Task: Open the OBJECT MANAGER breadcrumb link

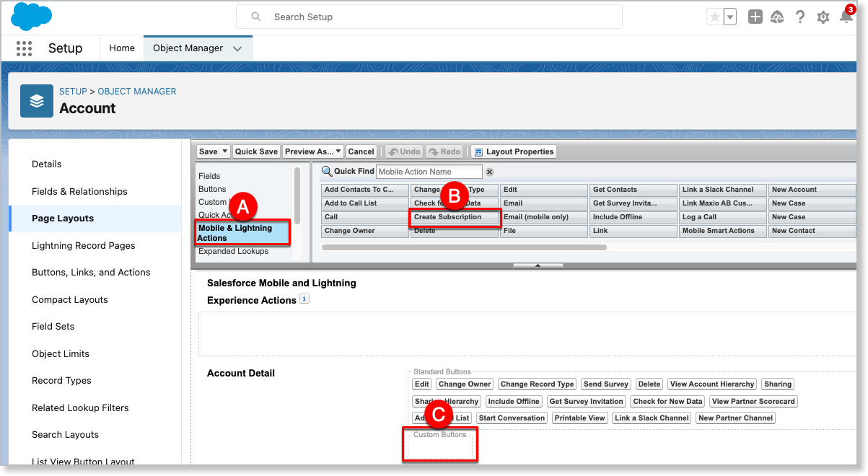Action: tap(137, 92)
